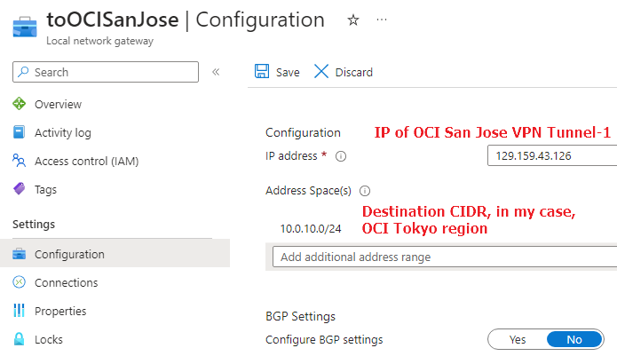Click the IP address info icon
The height and width of the screenshot is (364, 617).
pos(341,156)
